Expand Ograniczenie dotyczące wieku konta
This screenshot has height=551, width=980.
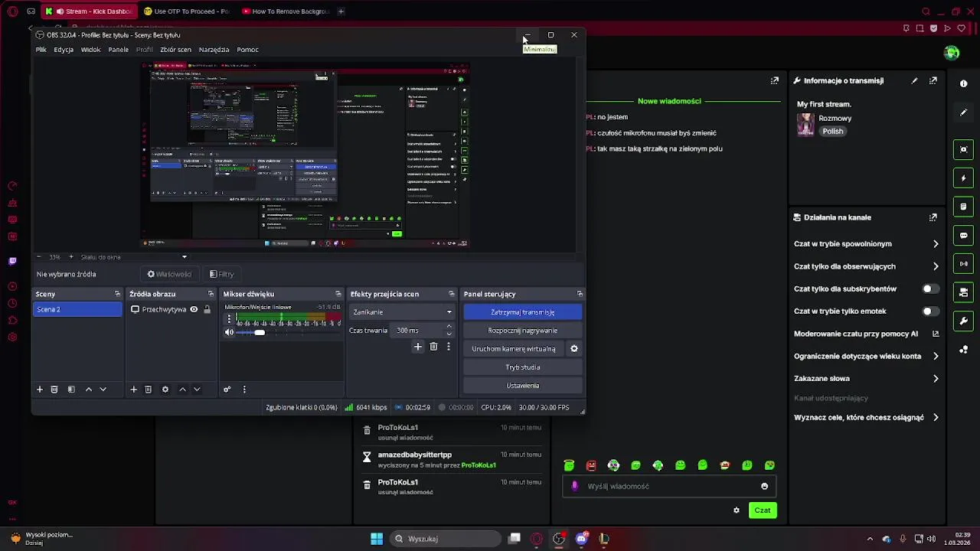pyautogui.click(x=936, y=356)
